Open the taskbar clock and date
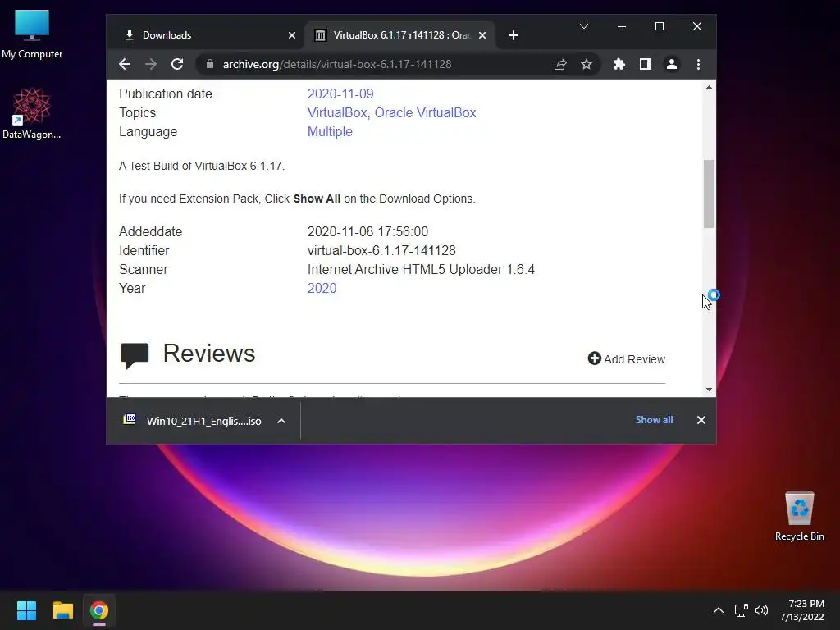 (802, 610)
